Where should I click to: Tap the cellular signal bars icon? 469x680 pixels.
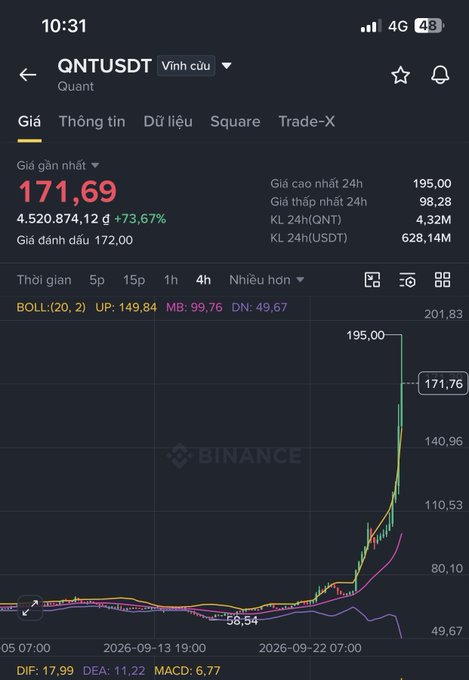pyautogui.click(x=371, y=26)
